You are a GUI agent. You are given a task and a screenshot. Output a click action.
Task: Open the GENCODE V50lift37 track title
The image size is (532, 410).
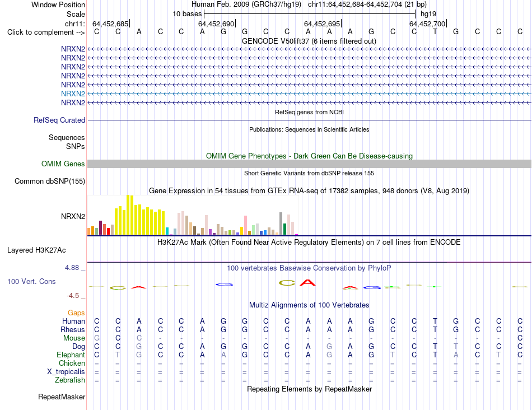(x=309, y=41)
